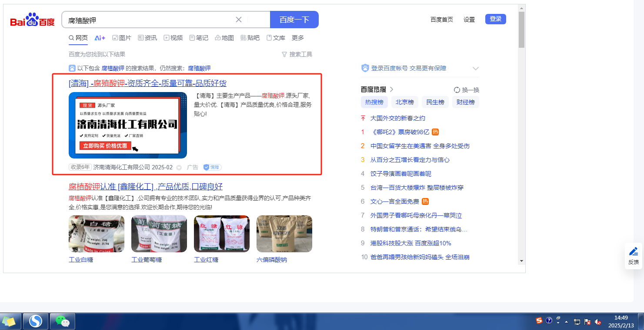Click 百度首页 link
644x330 pixels.
tap(442, 20)
